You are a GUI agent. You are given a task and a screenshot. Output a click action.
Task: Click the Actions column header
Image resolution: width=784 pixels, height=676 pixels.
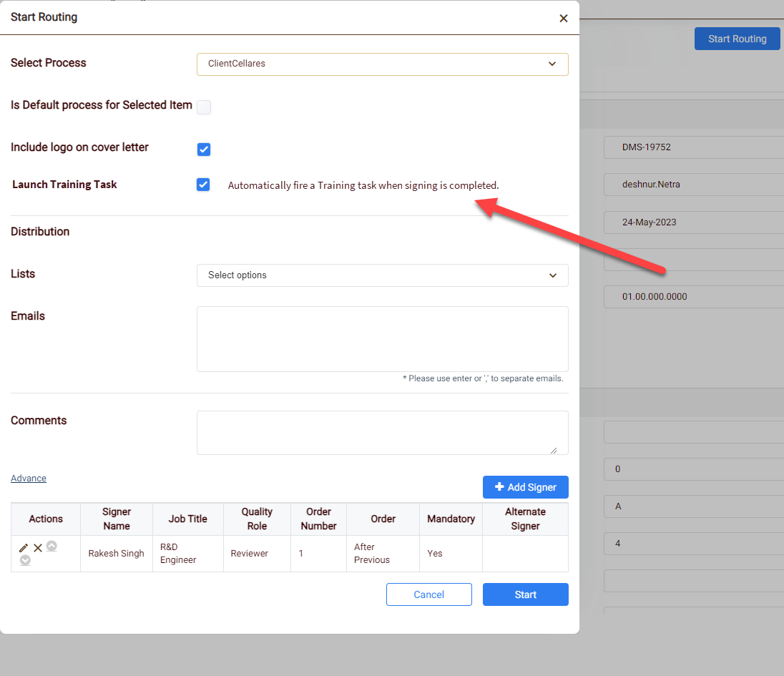point(46,519)
